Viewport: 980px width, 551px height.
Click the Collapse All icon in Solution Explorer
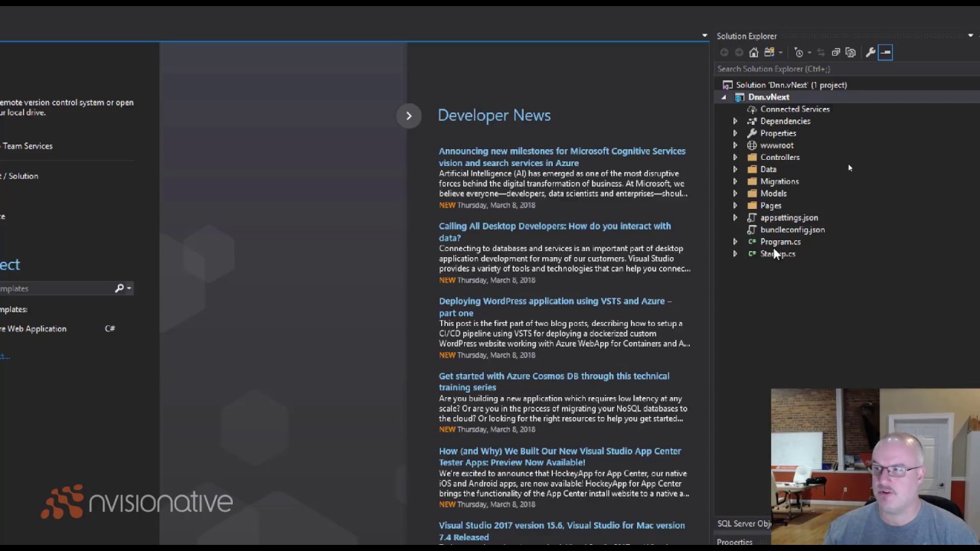(836, 52)
